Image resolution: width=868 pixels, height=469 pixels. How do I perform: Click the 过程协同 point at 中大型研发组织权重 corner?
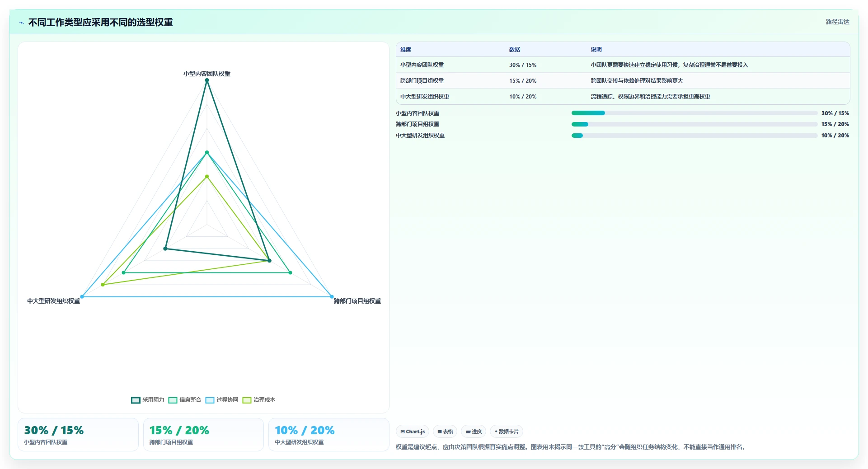[82, 297]
